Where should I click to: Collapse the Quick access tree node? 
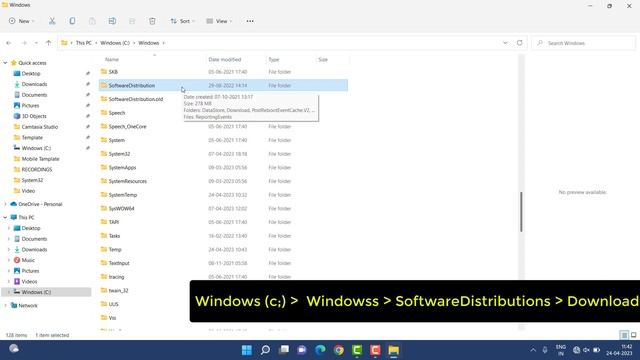coord(5,63)
